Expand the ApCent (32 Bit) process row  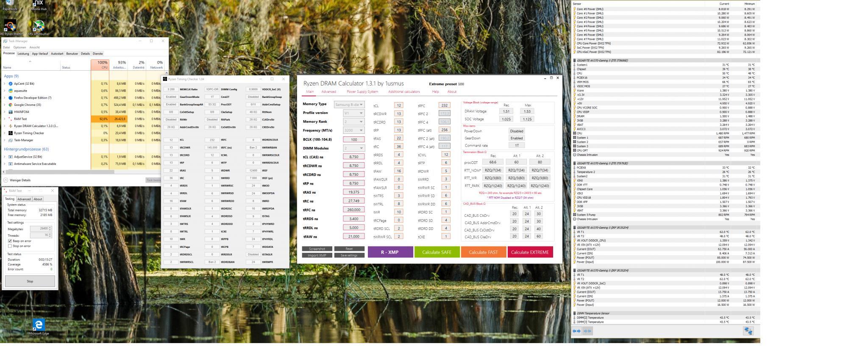(x=5, y=84)
